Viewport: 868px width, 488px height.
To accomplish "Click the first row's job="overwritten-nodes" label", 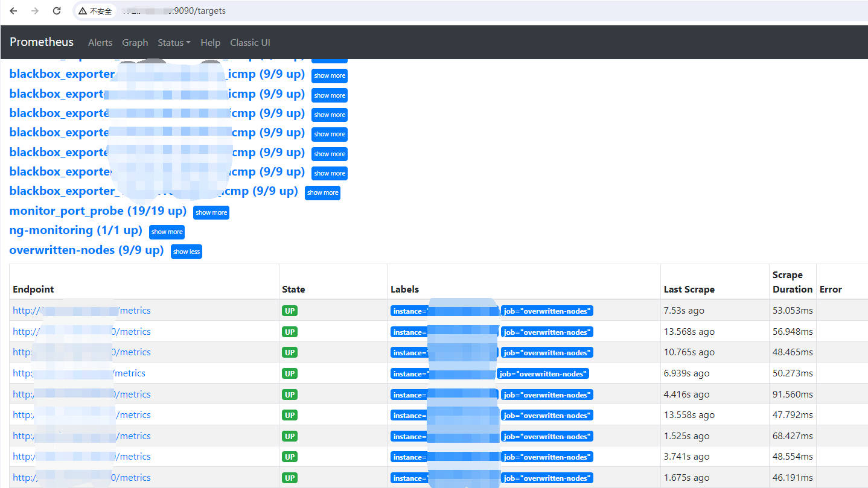I will (x=547, y=311).
